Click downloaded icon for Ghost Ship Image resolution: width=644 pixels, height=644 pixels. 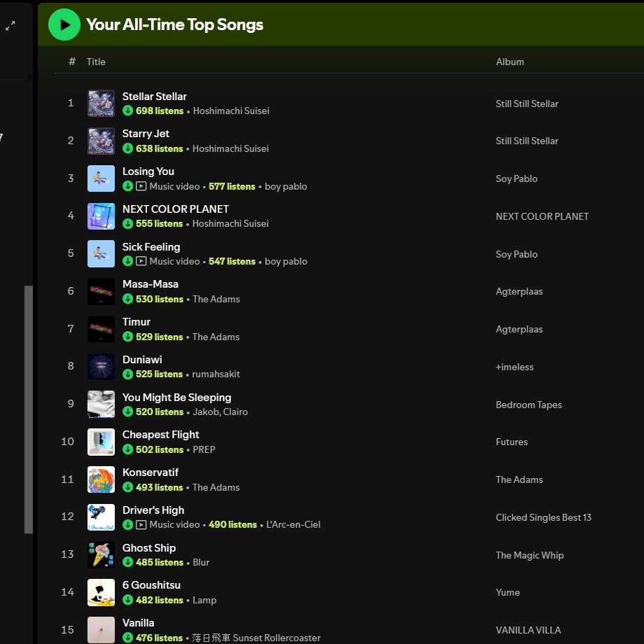127,562
